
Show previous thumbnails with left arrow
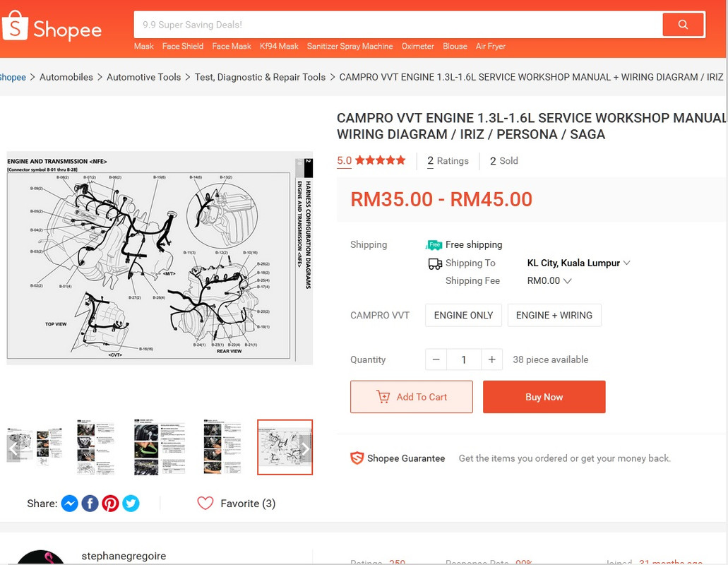[x=13, y=448]
